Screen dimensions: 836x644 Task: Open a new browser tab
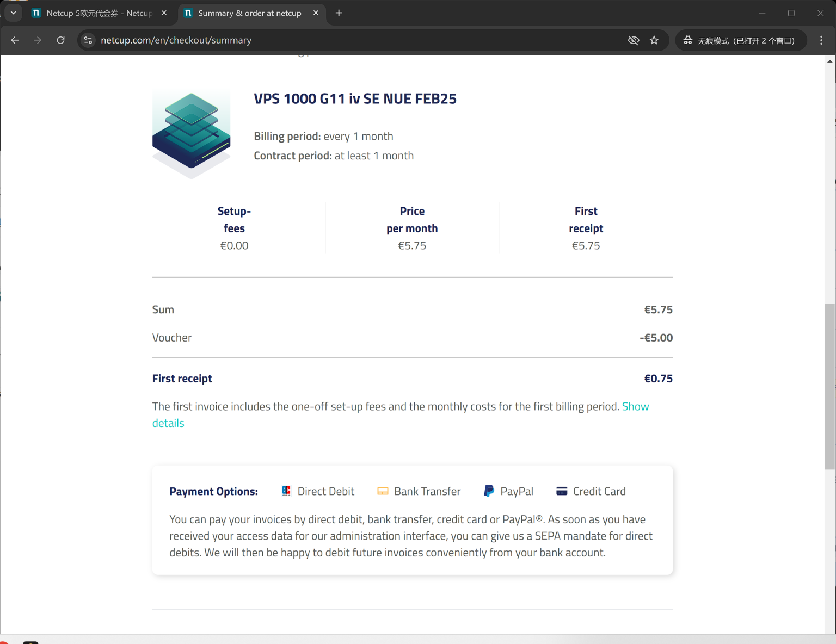pyautogui.click(x=339, y=13)
